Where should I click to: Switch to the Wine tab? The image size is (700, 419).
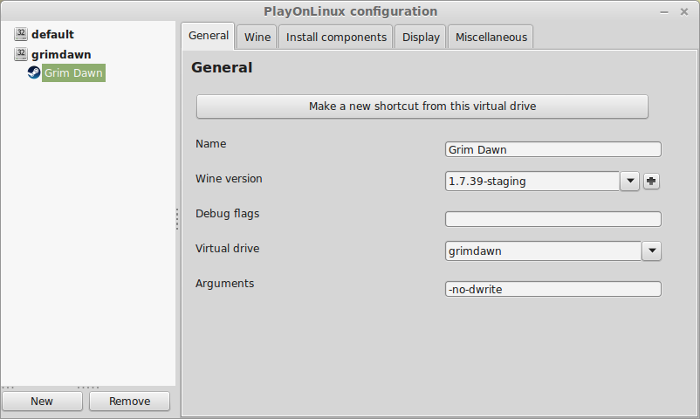point(257,37)
